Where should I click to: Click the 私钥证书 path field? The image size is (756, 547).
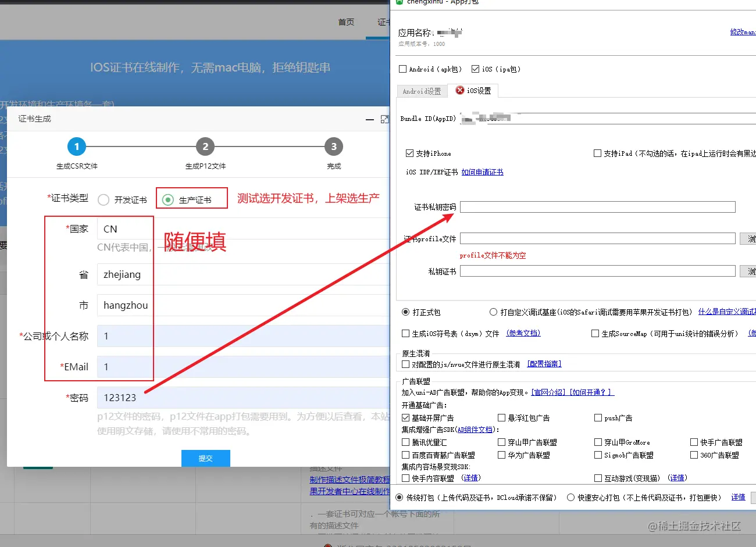[x=598, y=271]
